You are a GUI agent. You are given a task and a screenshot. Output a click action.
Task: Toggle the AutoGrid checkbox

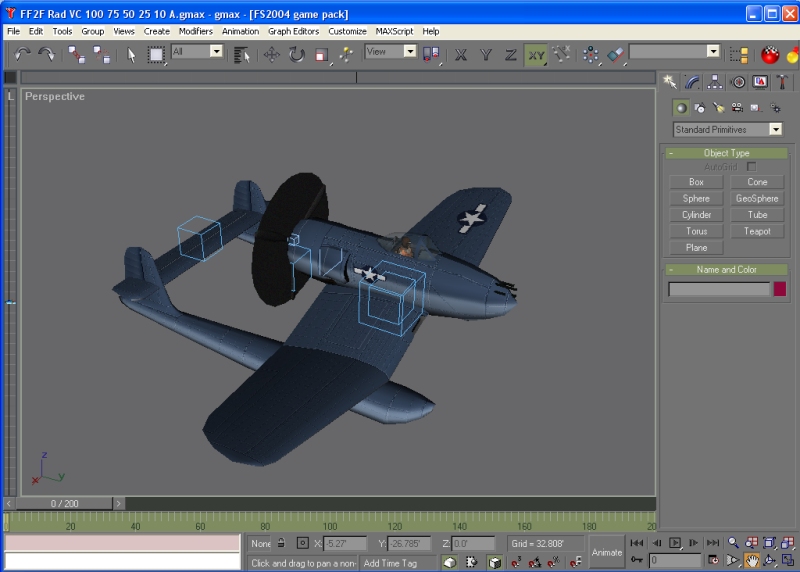(752, 167)
